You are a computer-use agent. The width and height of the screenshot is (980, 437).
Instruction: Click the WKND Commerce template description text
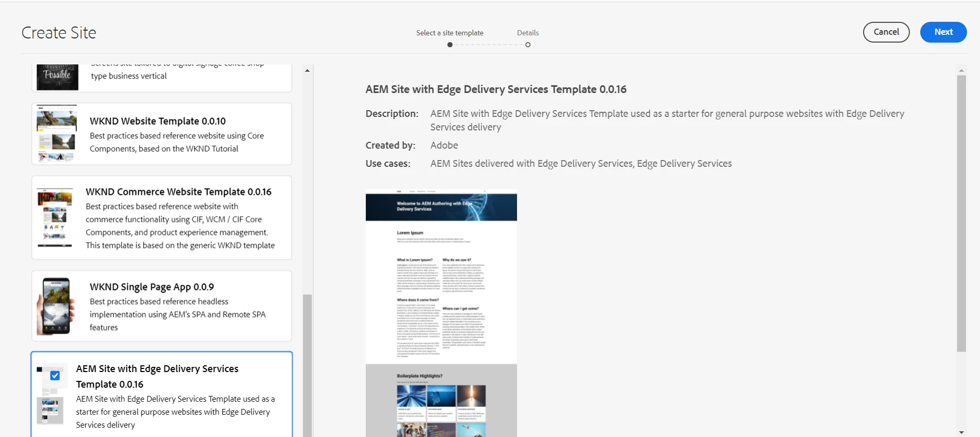click(x=180, y=226)
